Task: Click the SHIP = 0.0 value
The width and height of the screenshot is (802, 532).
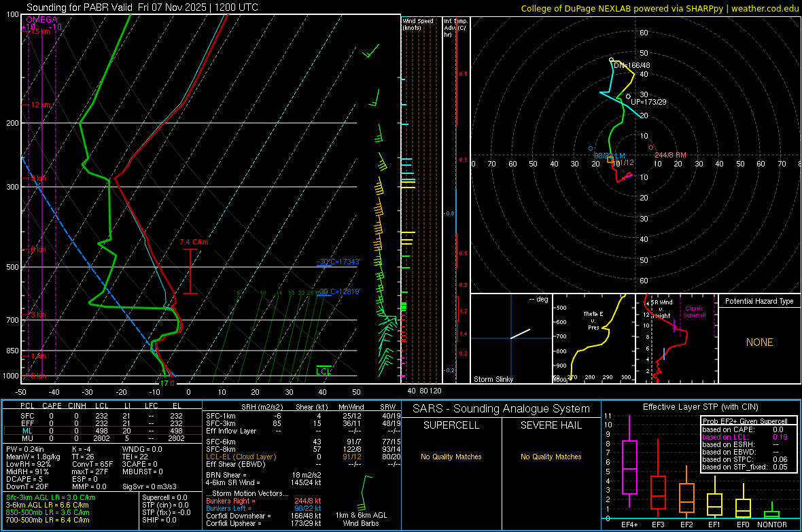Action: (x=159, y=520)
